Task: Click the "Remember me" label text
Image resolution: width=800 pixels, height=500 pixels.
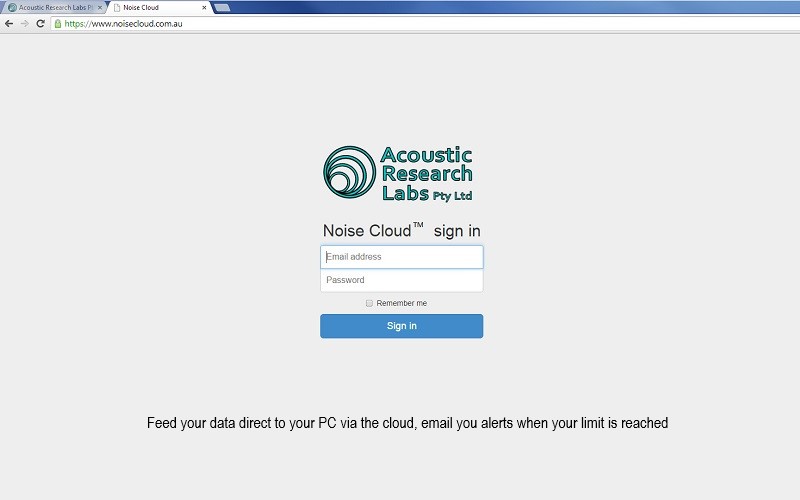Action: [401, 303]
